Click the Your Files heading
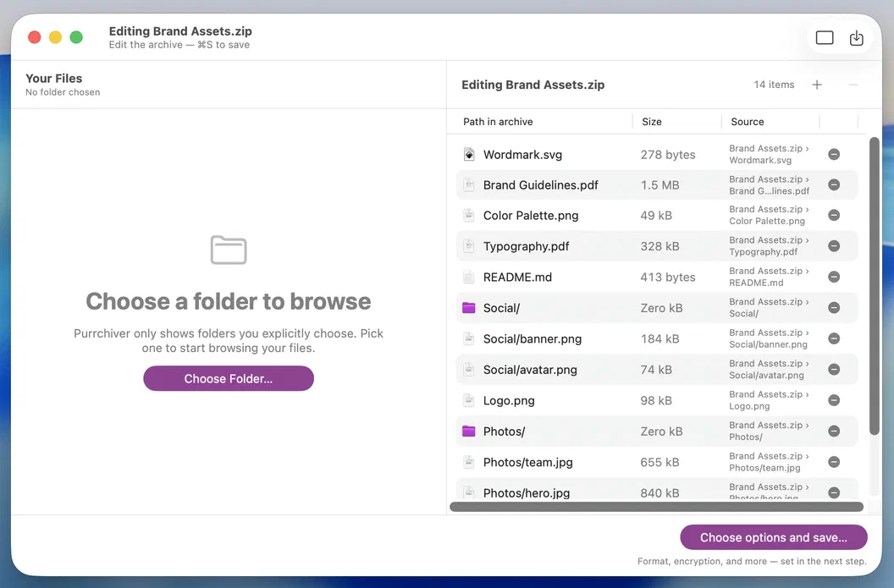 53,79
